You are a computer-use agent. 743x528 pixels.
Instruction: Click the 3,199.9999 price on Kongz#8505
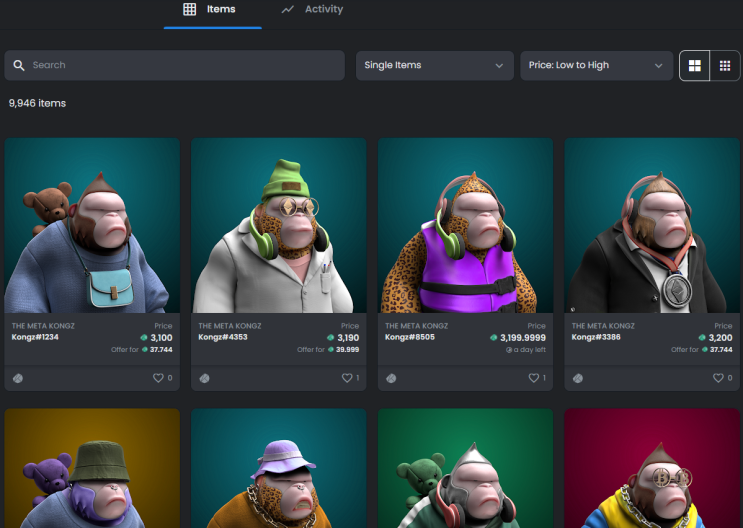(523, 337)
